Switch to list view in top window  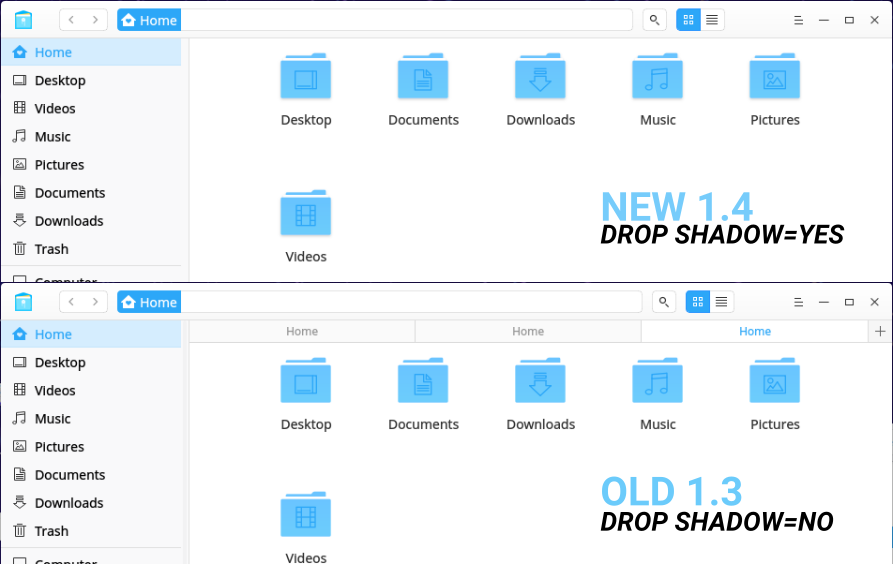[x=712, y=20]
